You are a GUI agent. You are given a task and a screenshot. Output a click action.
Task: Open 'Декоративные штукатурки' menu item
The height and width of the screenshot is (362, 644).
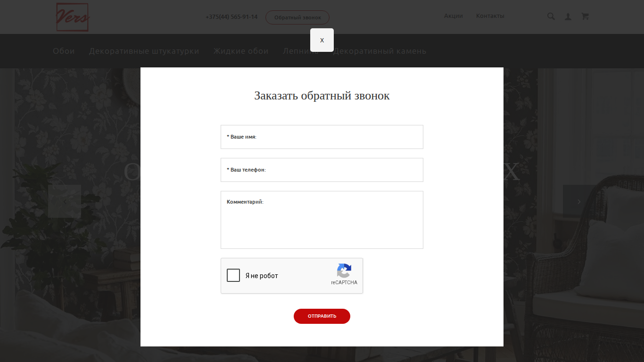pos(144,51)
